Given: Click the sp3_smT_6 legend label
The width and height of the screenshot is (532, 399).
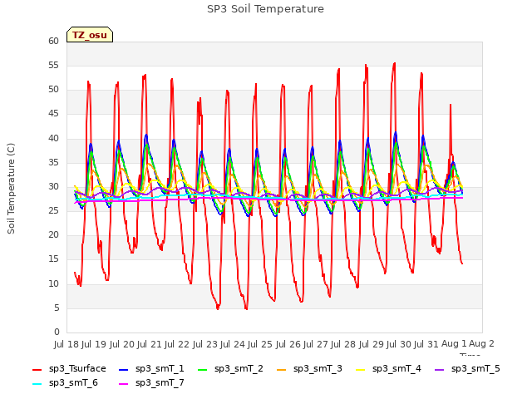Looking at the screenshot, I should click(73, 383).
